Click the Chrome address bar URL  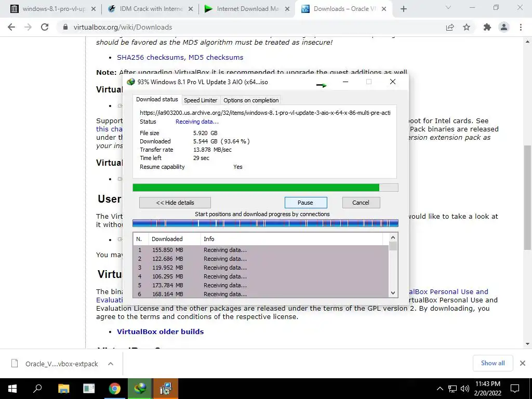point(123,27)
